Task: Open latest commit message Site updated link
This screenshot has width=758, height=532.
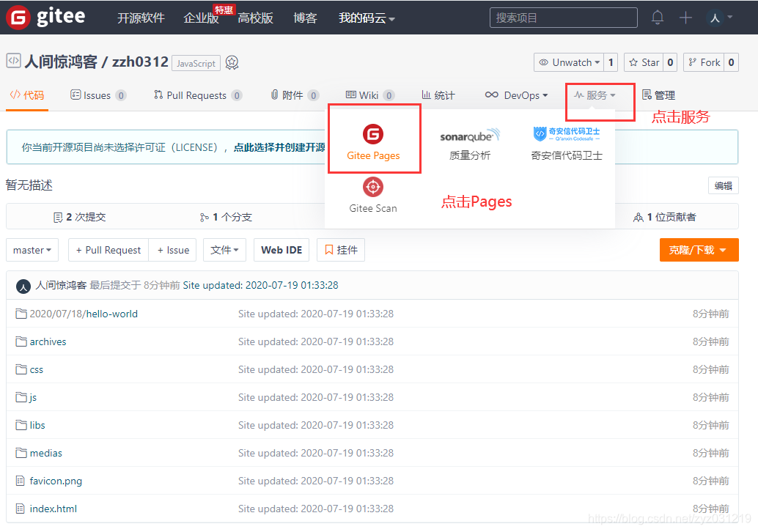Action: [x=260, y=285]
